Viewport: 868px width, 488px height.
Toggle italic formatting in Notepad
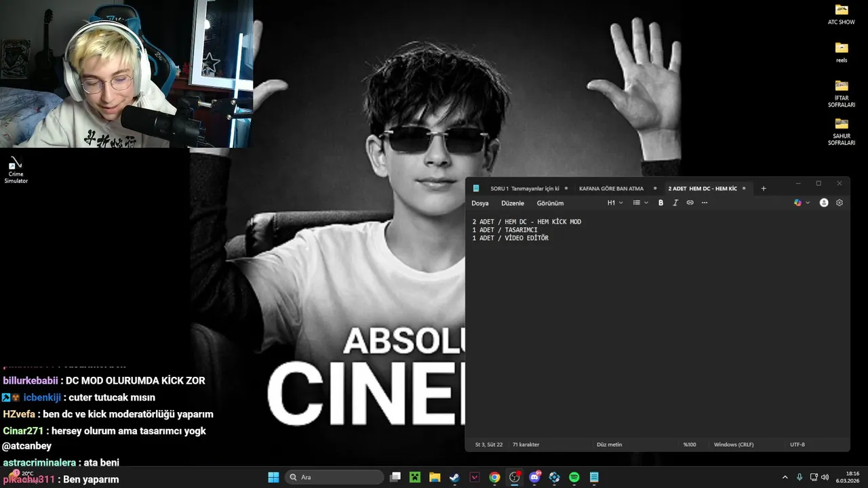pos(675,203)
